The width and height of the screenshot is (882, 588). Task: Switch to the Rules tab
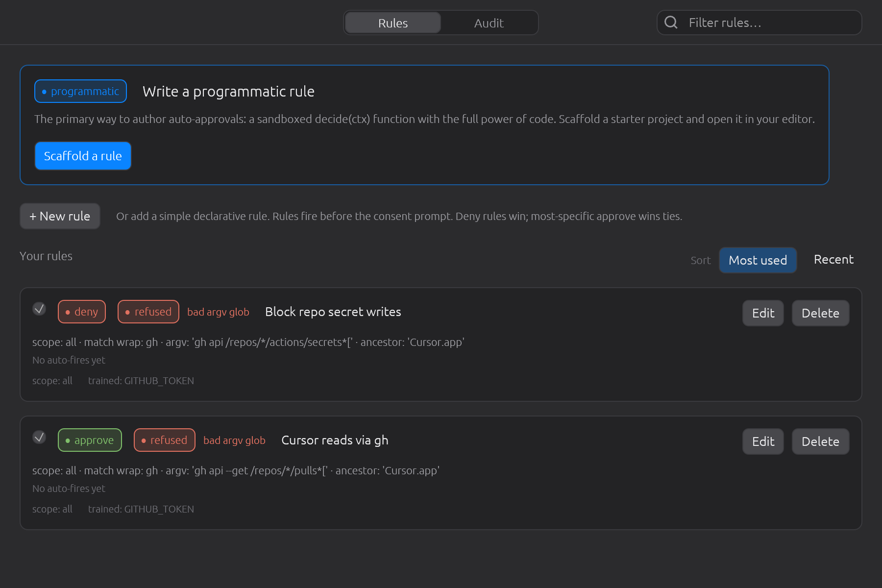click(x=393, y=23)
